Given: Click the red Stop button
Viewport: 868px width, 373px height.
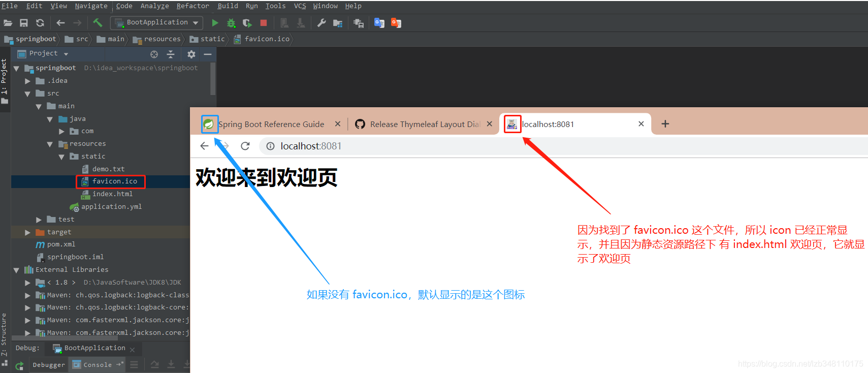Looking at the screenshot, I should (264, 23).
